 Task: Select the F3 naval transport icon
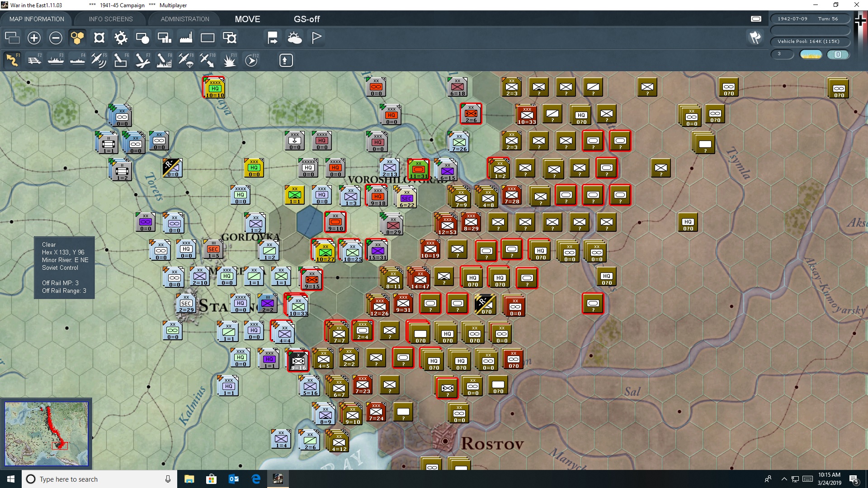click(56, 60)
